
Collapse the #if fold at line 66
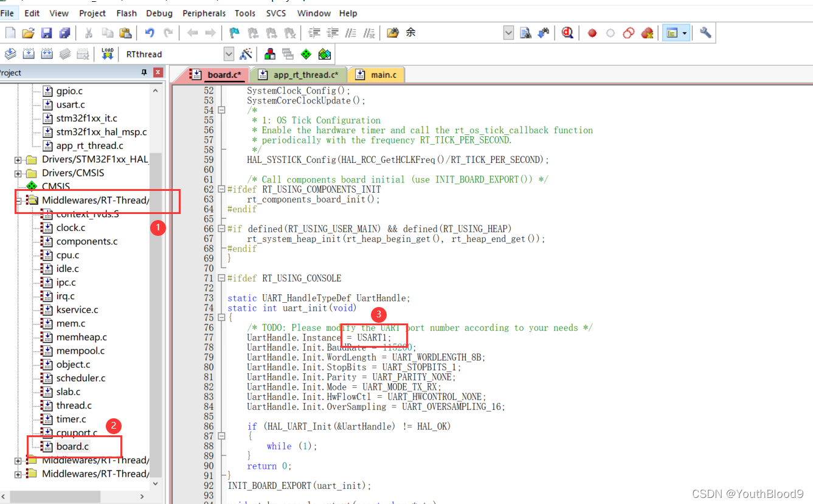coord(221,229)
